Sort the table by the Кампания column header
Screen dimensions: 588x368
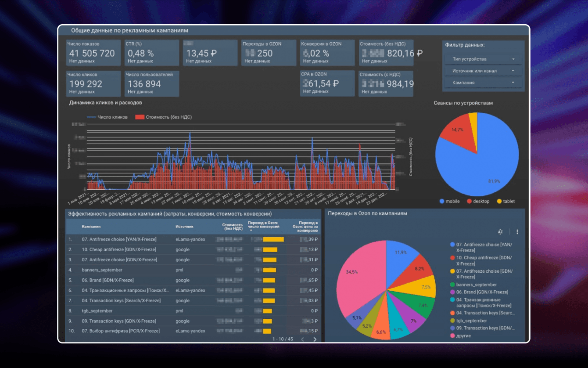point(91,227)
